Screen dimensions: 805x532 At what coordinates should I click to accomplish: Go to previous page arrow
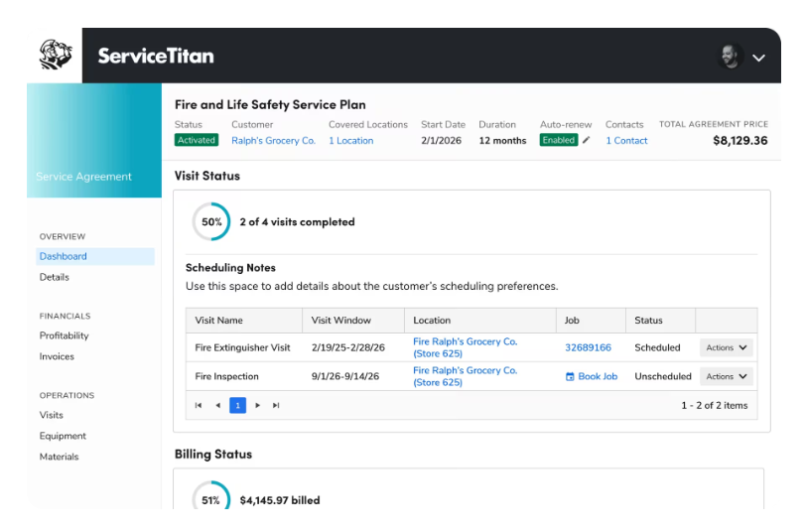point(218,405)
